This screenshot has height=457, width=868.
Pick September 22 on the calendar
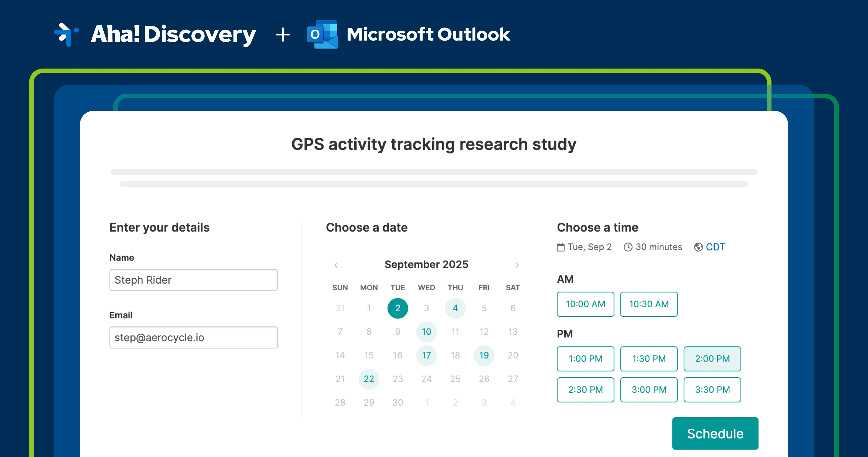[x=369, y=379]
